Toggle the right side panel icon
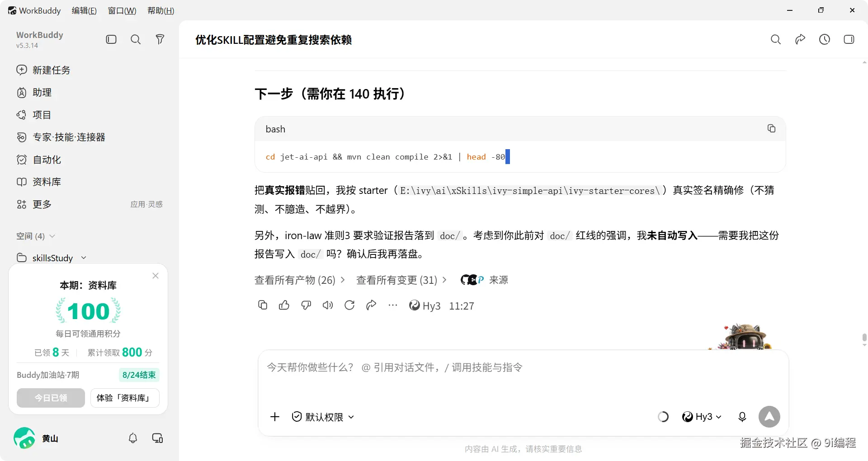This screenshot has height=461, width=868. [849, 39]
